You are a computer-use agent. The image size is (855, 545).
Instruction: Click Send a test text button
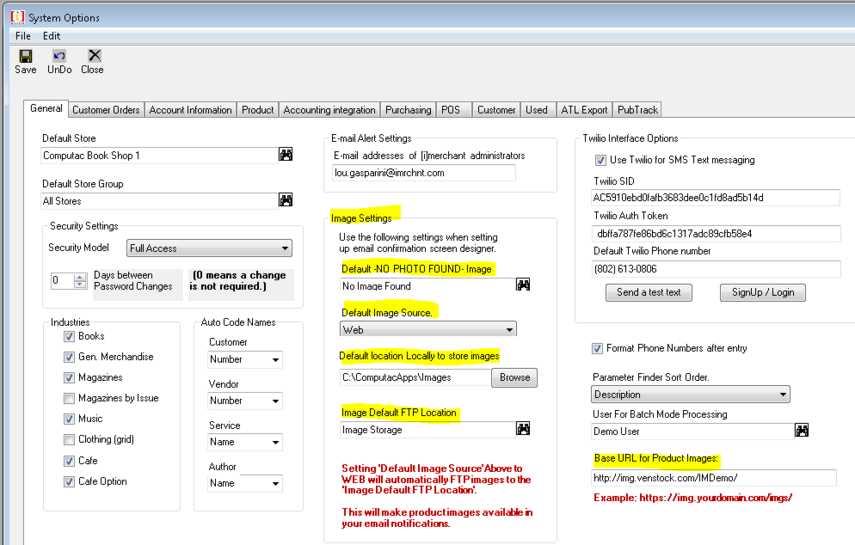point(649,292)
